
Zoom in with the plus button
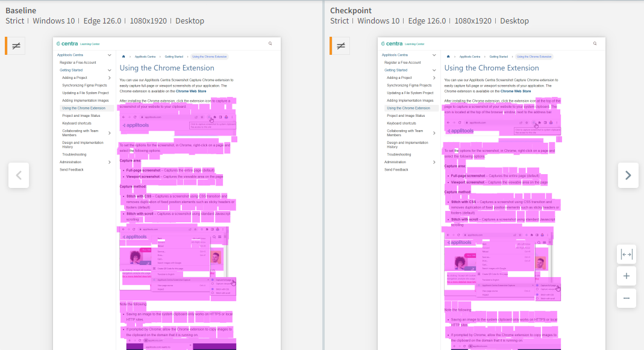coord(627,277)
